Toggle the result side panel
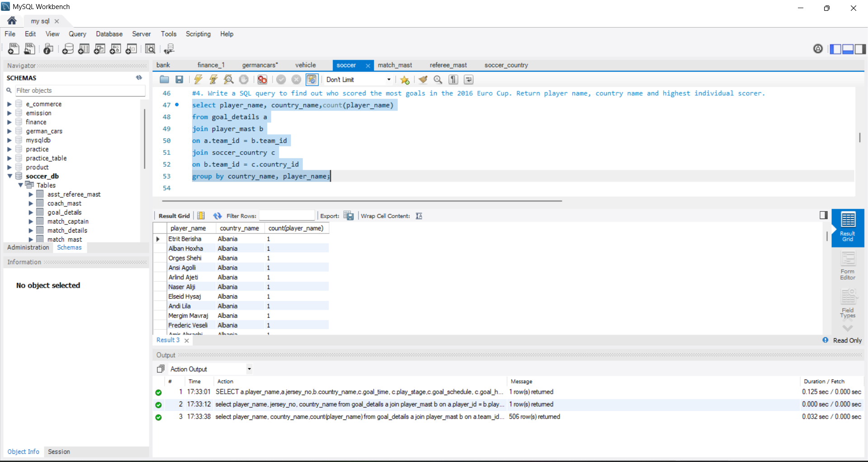The height and width of the screenshot is (462, 868). click(823, 215)
